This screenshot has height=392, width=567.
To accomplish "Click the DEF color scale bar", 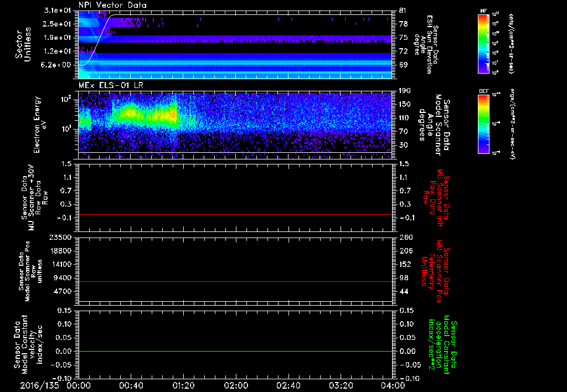I will pyautogui.click(x=483, y=124).
